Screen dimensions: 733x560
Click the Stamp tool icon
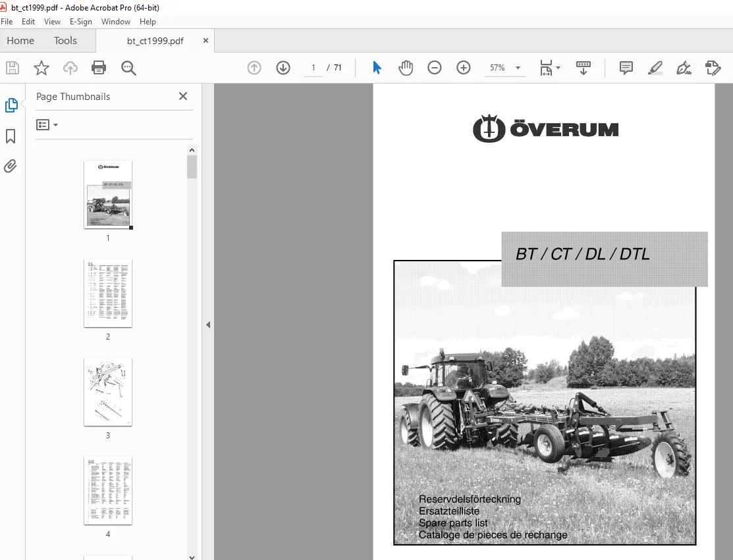pos(713,68)
